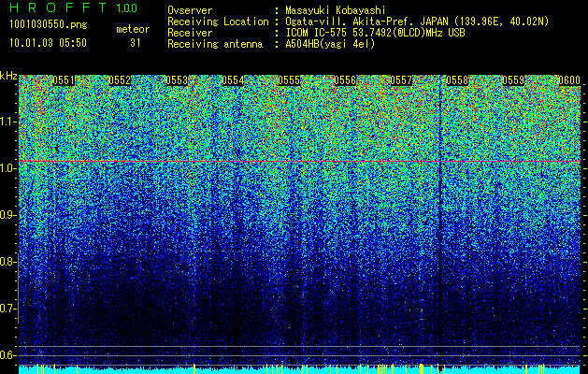Image resolution: width=588 pixels, height=374 pixels.
Task: Click the 0552 time marker
Action: [120, 80]
